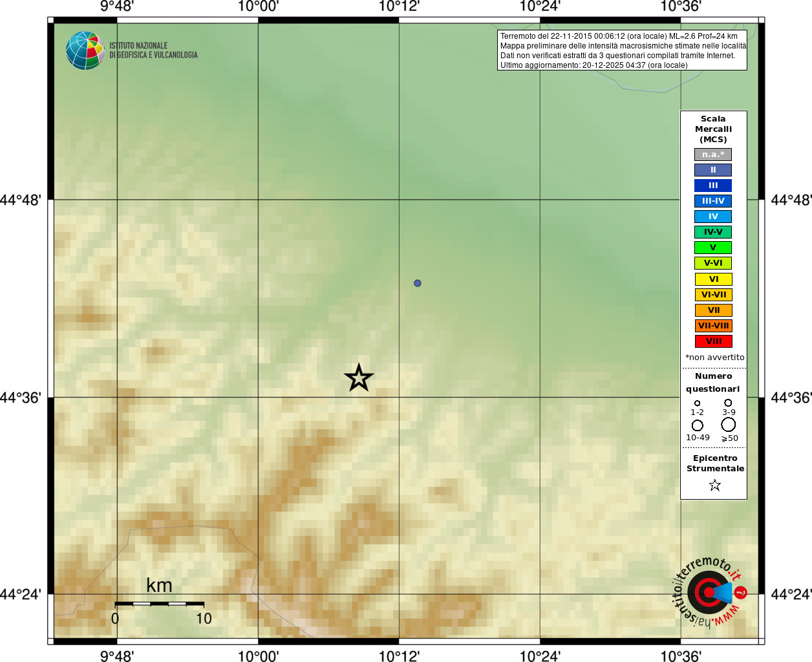Screen dimensions: 812x662
Task: Click the blue intensity II locality dot
Action: click(x=418, y=283)
